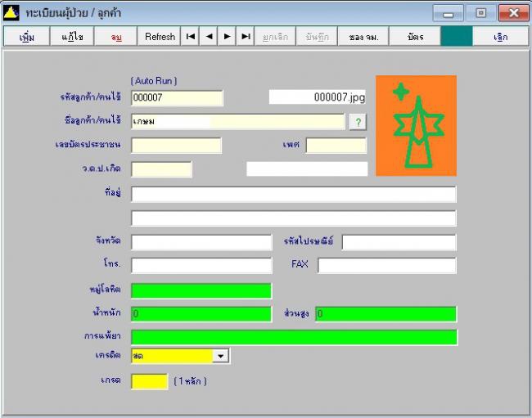Minimize the patient registration window
This screenshot has height=418, width=532.
coord(448,13)
